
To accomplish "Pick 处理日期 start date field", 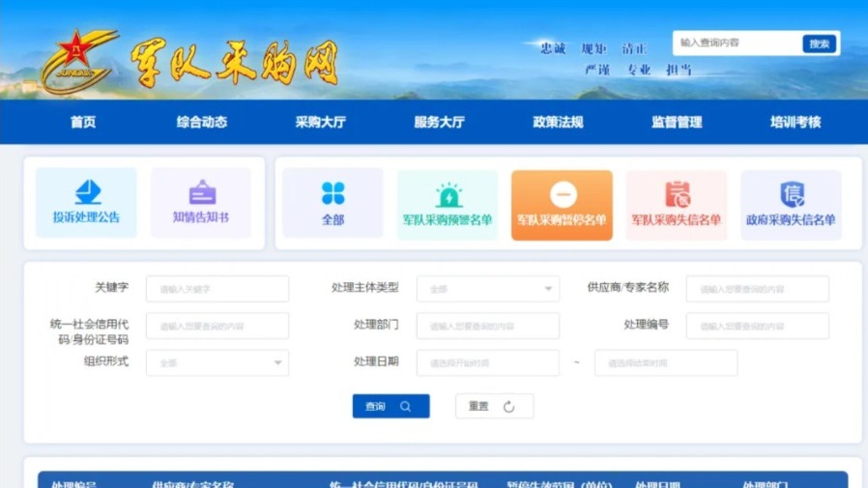I will click(x=488, y=363).
